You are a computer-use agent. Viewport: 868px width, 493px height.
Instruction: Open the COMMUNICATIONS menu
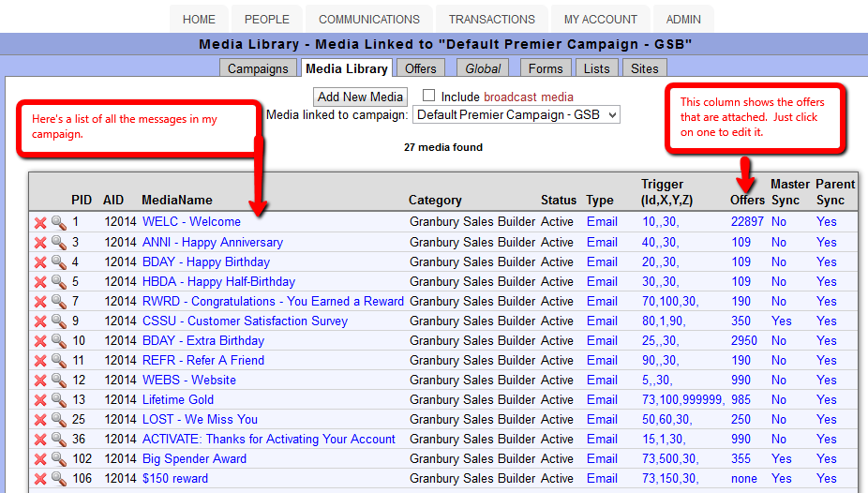click(x=369, y=19)
